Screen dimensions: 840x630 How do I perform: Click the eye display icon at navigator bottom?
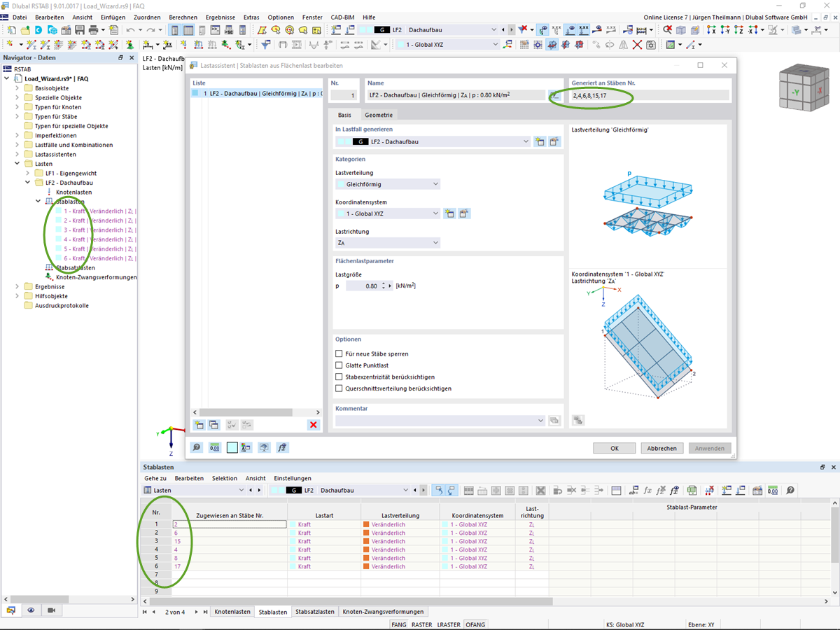coord(31,610)
